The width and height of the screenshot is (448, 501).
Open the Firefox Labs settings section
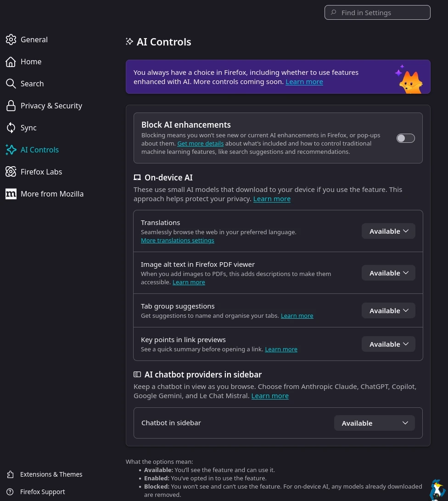point(41,172)
